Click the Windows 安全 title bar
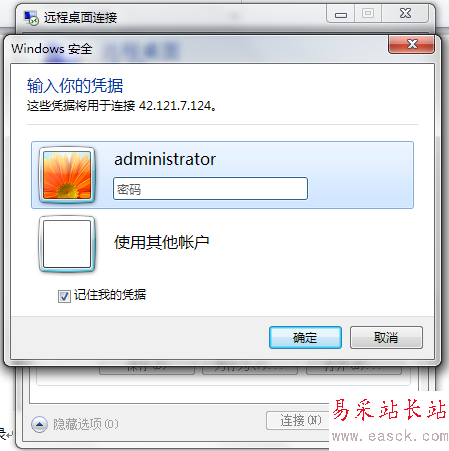Image resolution: width=449 pixels, height=451 pixels. tap(197, 49)
